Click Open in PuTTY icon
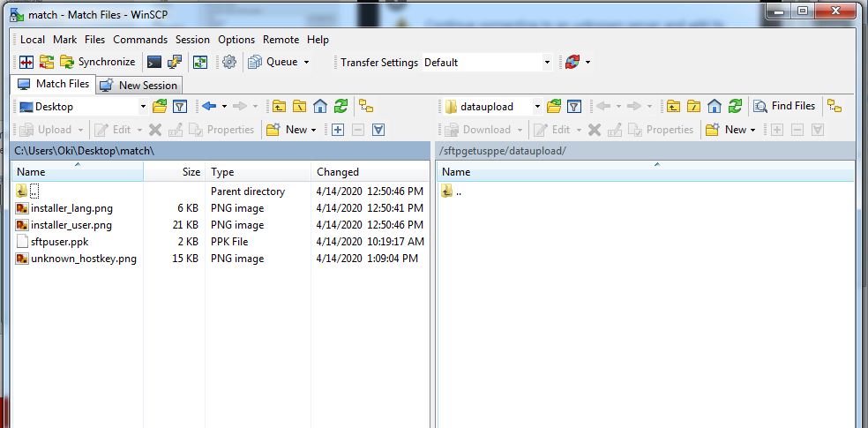Screen dimensions: 868x428 click(175, 63)
